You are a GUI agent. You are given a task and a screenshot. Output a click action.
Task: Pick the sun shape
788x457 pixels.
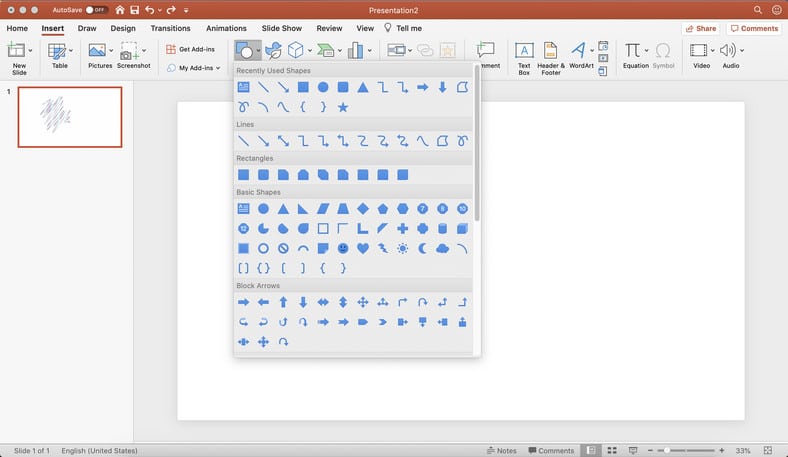click(x=403, y=248)
